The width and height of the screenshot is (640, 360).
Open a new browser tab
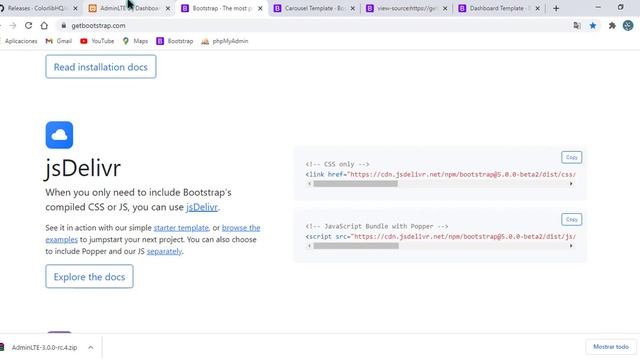pyautogui.click(x=556, y=8)
